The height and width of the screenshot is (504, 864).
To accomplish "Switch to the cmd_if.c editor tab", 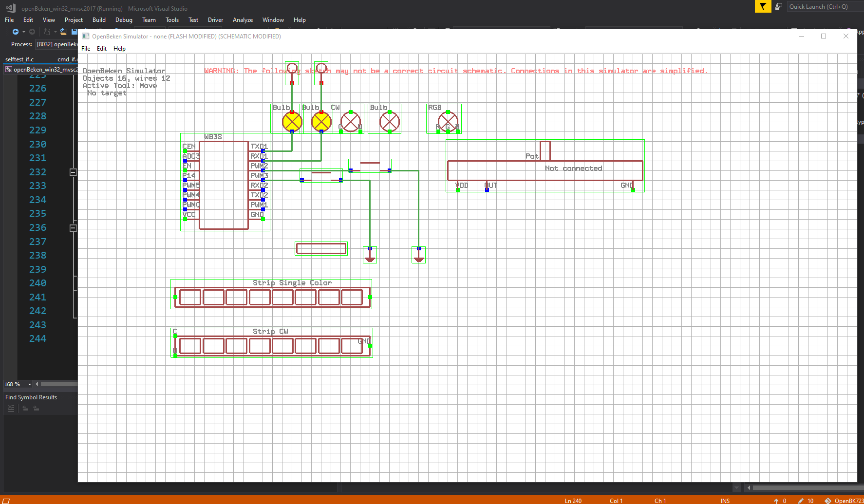I will pos(67,59).
